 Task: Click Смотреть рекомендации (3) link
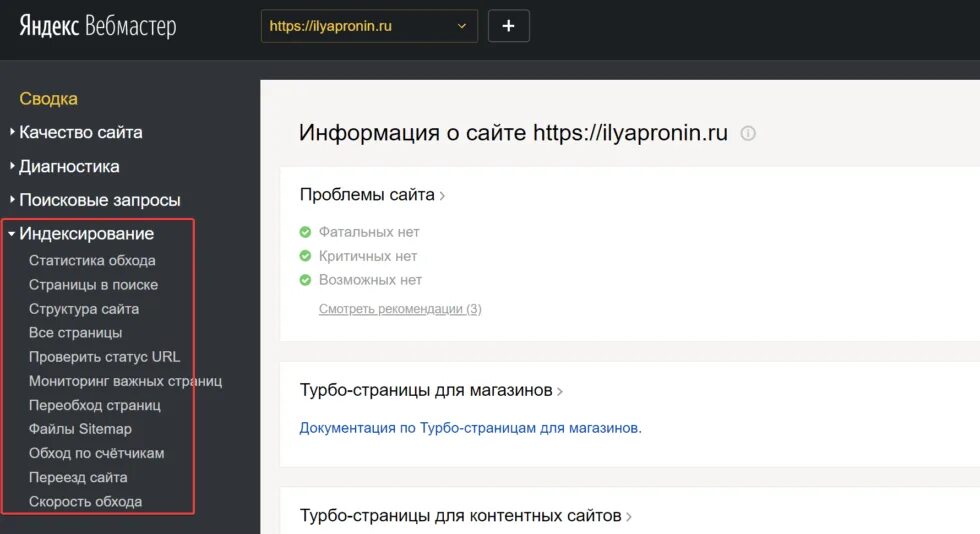click(x=400, y=309)
